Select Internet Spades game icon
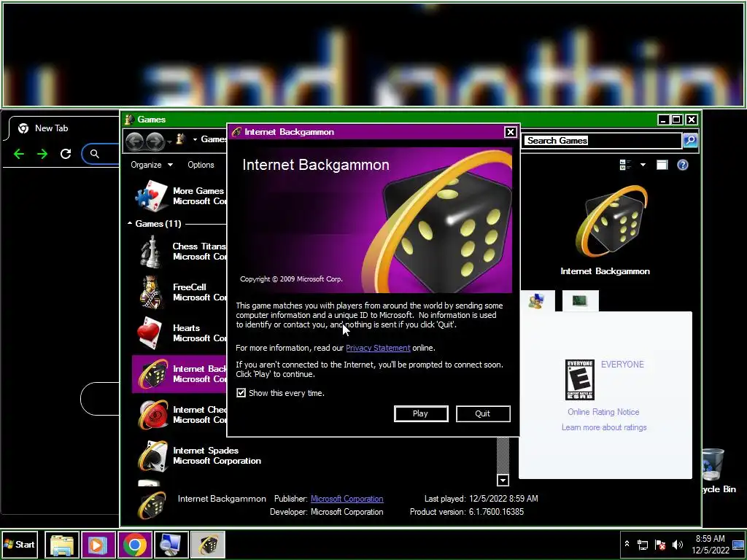The width and height of the screenshot is (747, 560). [152, 456]
